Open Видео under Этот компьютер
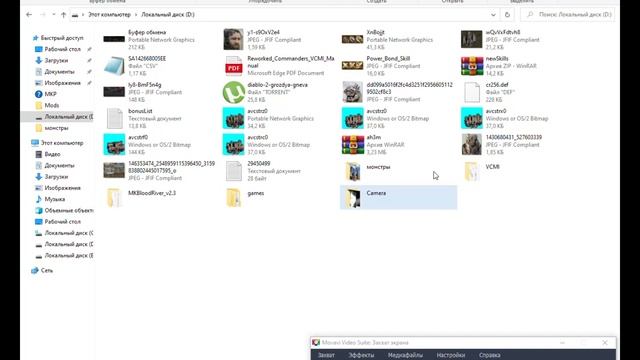Viewport: 640px width, 360px height. [52, 154]
